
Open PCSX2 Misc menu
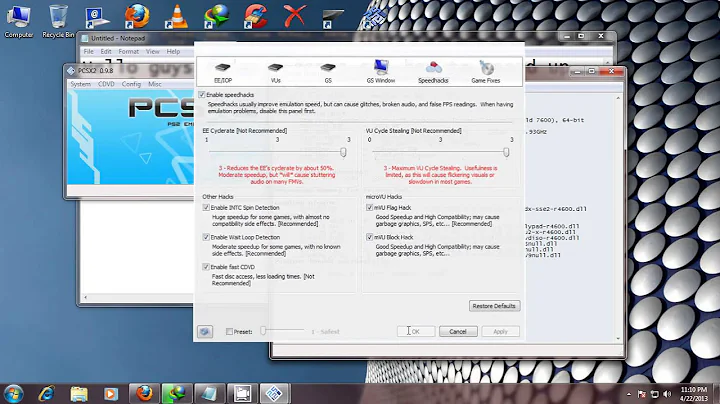click(155, 84)
